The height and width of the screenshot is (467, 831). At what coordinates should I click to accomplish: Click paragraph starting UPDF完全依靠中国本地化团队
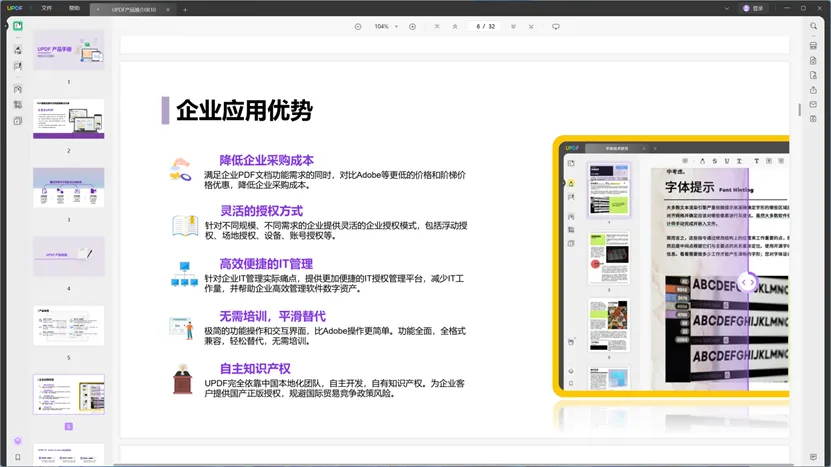[x=334, y=388]
